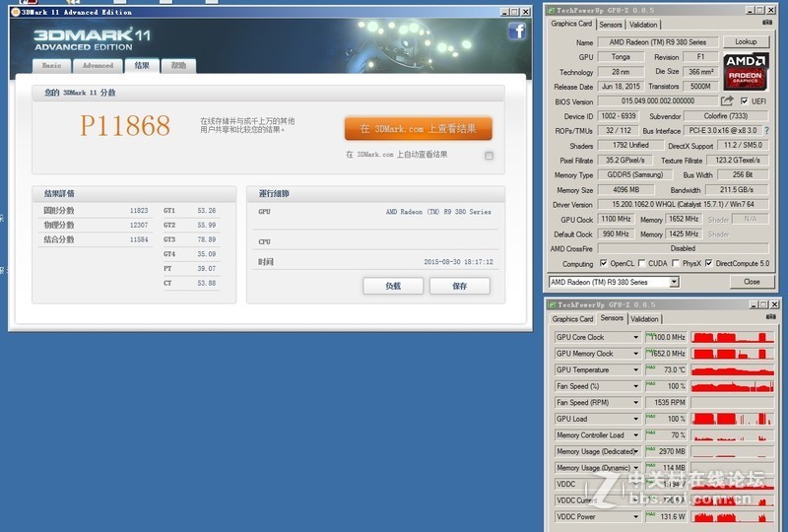Click the Driver Version field in GPU-Z
The height and width of the screenshot is (532, 788).
point(683,205)
